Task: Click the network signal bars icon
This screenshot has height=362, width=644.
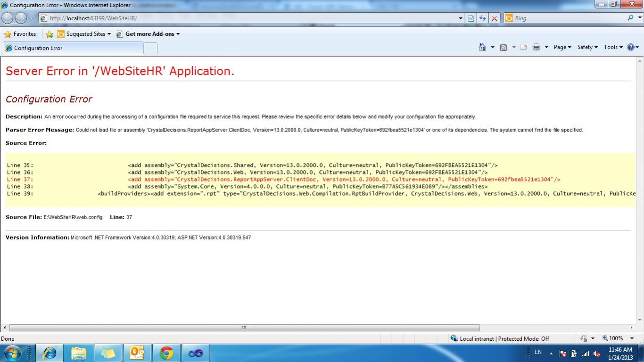Action: pyautogui.click(x=585, y=354)
